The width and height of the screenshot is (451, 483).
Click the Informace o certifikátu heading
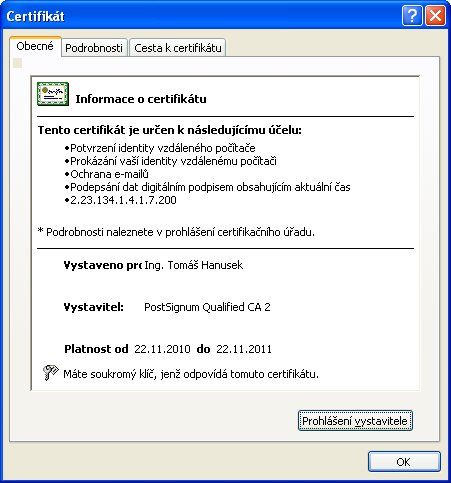(x=141, y=99)
